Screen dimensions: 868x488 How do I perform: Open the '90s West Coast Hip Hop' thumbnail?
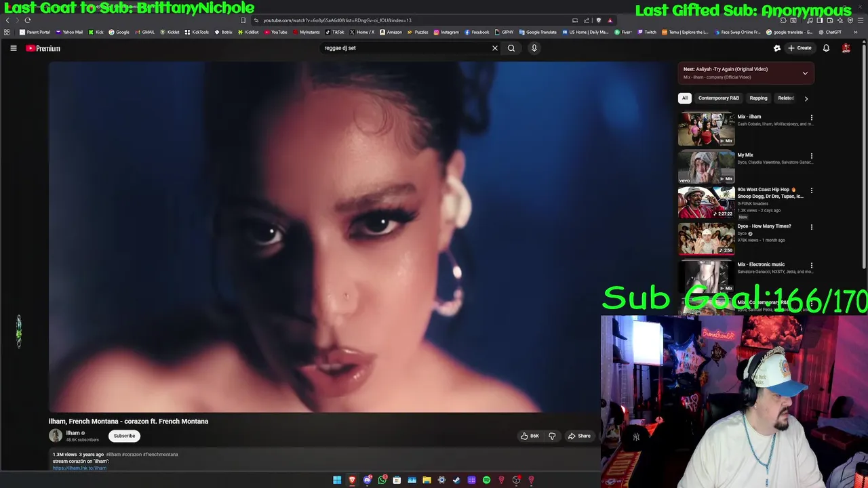[706, 202]
